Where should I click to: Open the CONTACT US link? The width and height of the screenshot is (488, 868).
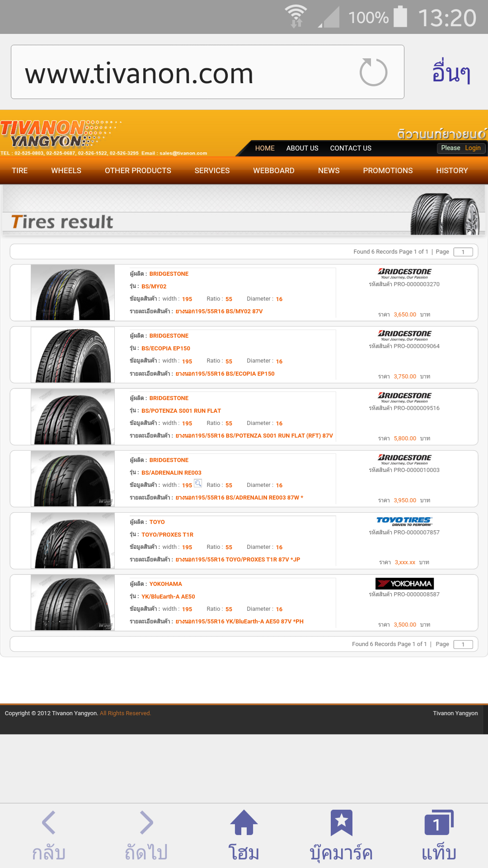(351, 148)
